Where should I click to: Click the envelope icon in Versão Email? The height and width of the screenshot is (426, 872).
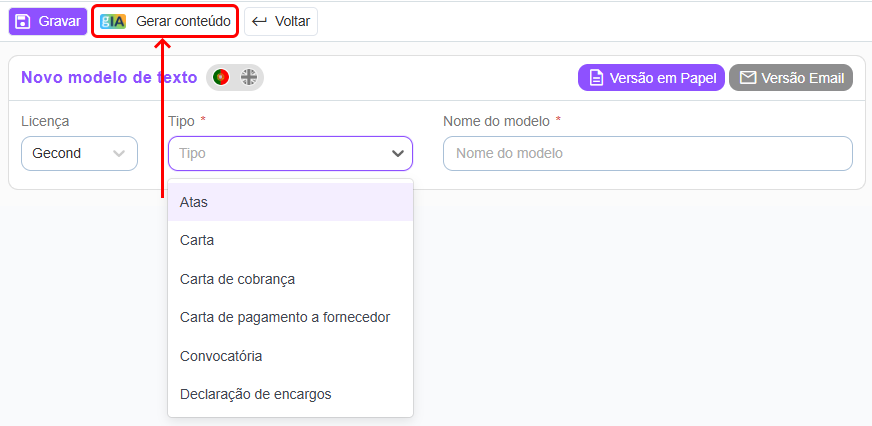point(747,78)
